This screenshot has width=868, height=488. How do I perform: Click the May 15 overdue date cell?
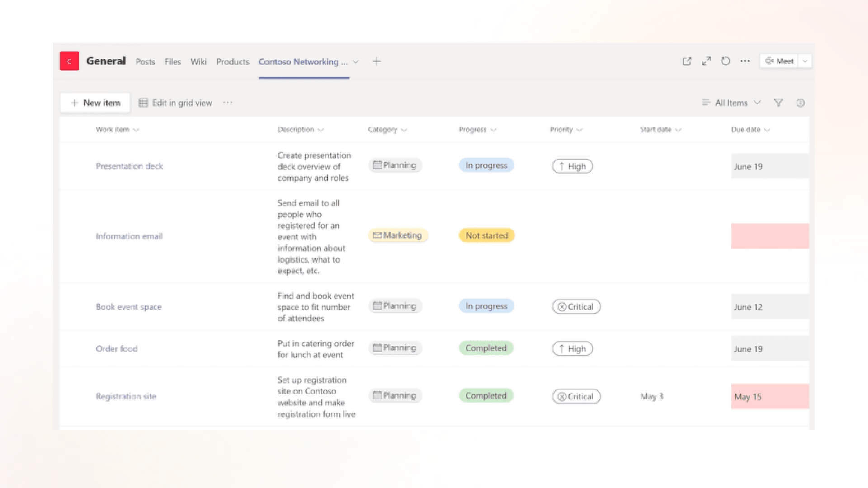click(x=770, y=396)
